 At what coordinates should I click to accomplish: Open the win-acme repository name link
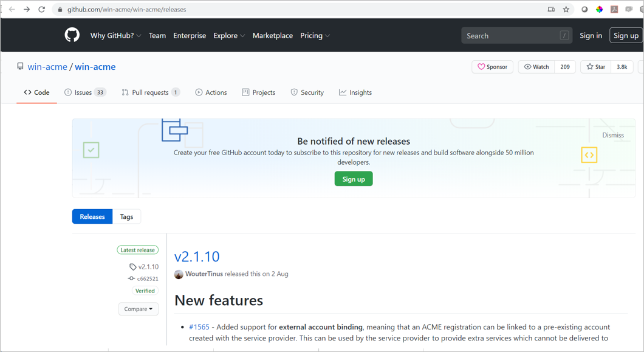click(95, 67)
